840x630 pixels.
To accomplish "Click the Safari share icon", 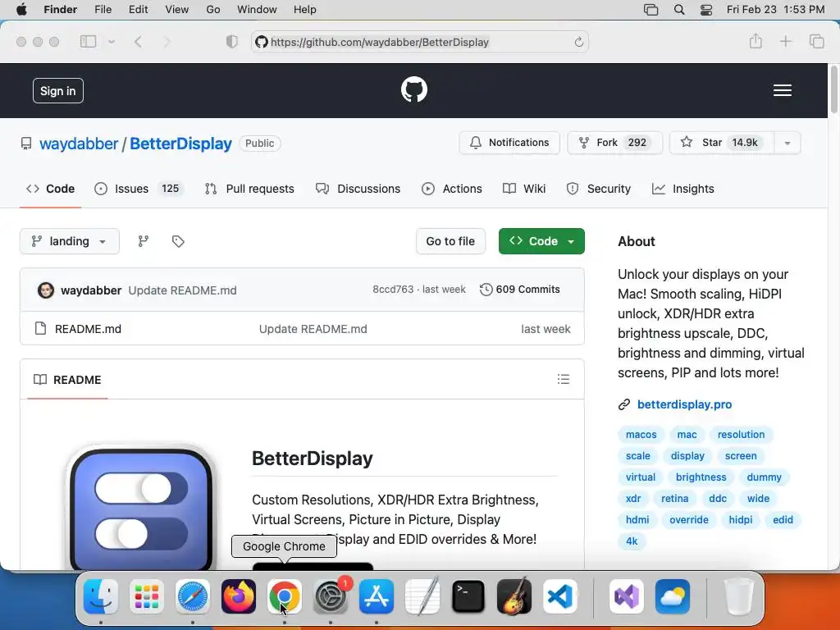I will pyautogui.click(x=756, y=41).
